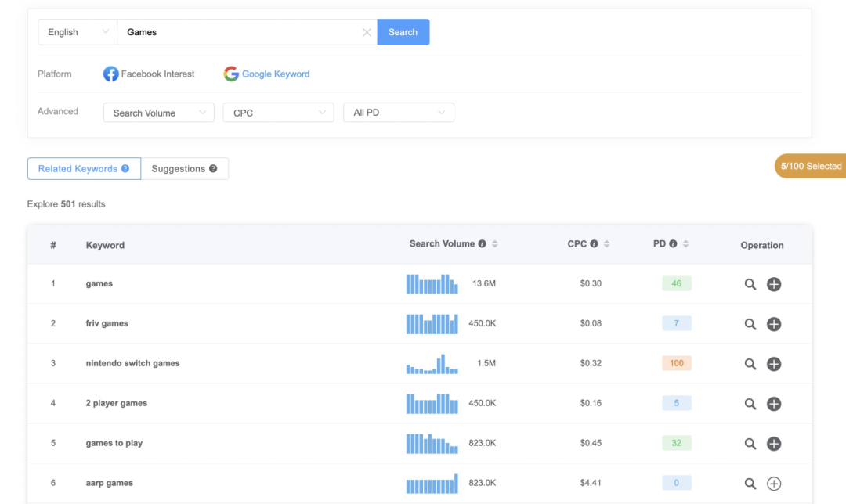Open the English language dropdown
846x504 pixels.
(78, 32)
